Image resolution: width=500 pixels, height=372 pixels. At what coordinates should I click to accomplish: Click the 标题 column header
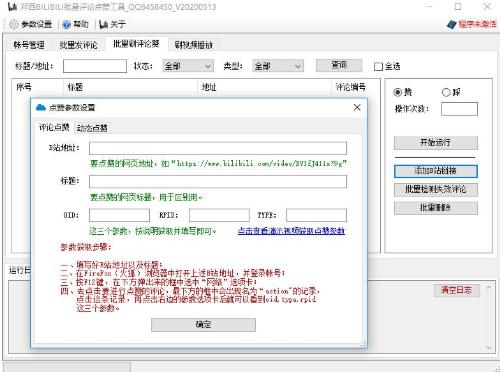click(130, 87)
